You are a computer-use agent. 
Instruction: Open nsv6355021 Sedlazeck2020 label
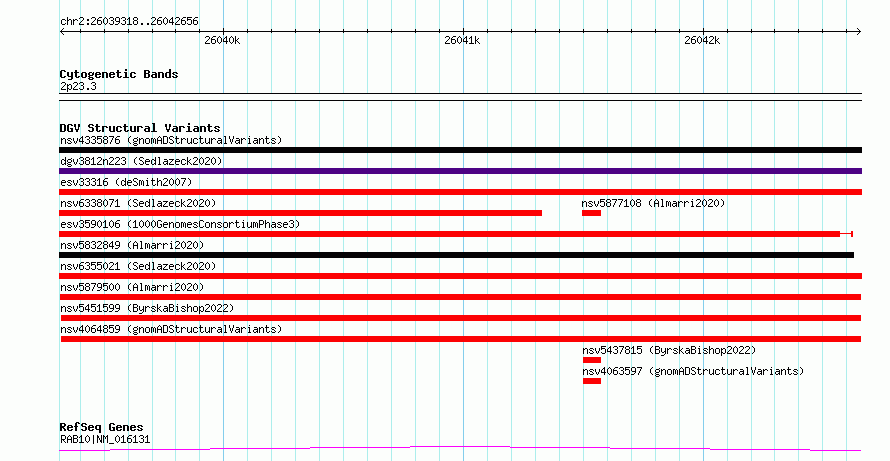[138, 266]
